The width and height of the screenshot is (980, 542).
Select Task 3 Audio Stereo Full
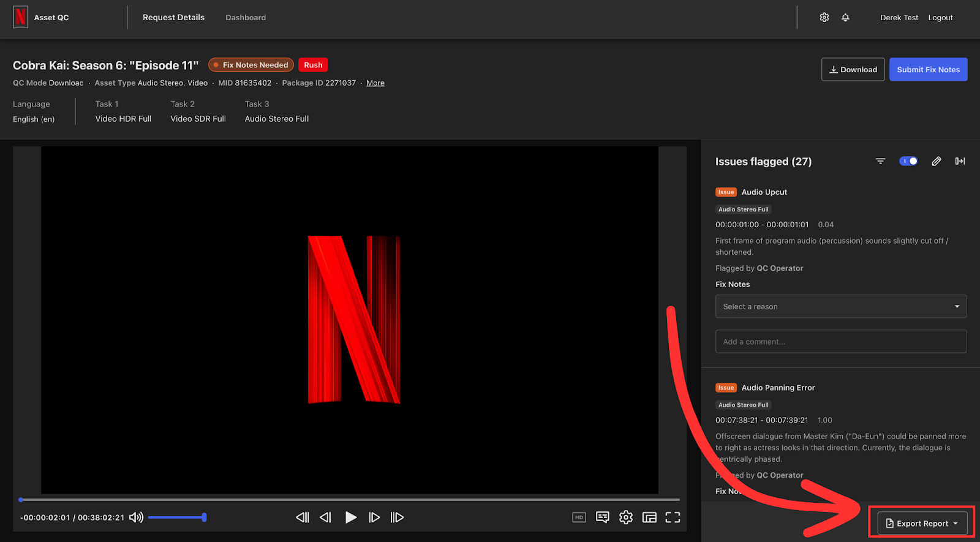coord(277,119)
